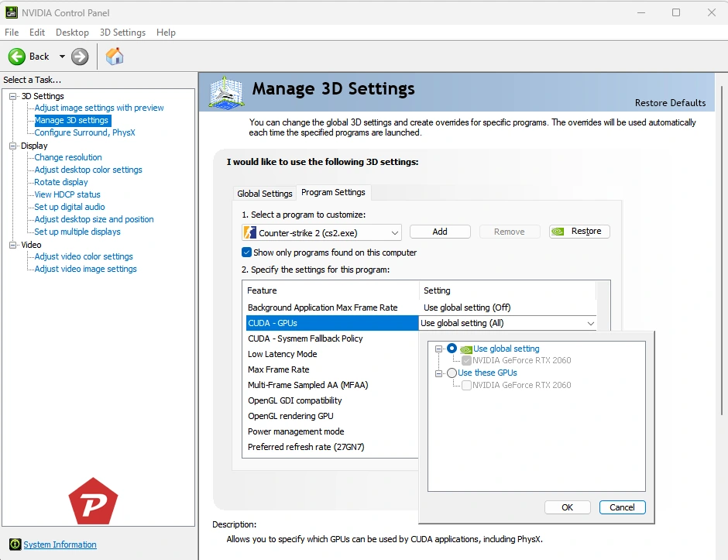Open the Edit menu
The image size is (728, 560).
click(x=36, y=33)
